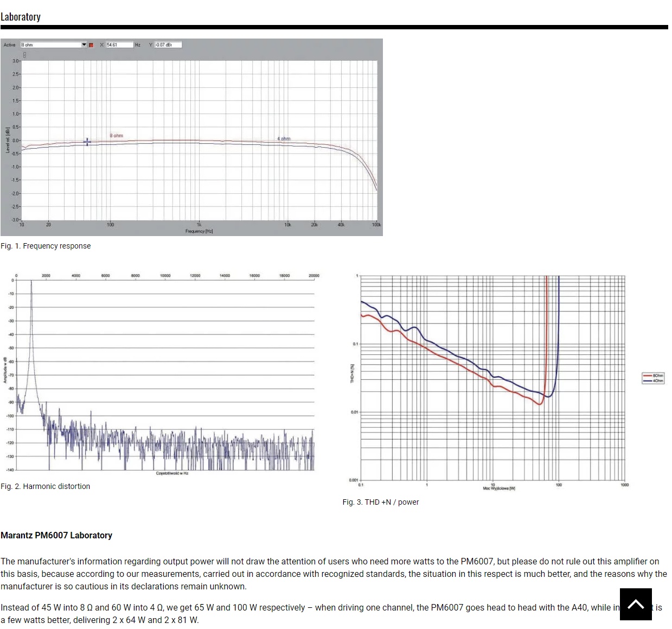Click the blue '4 ohm' curve label
Viewport: 672px width, 629px height.
[x=284, y=139]
